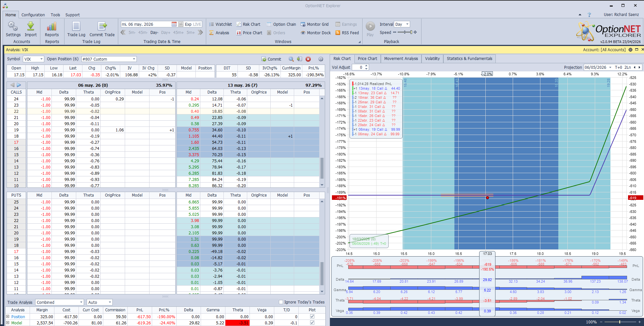Toggle the LIVE mode button
The height and width of the screenshot is (326, 644).
click(197, 24)
